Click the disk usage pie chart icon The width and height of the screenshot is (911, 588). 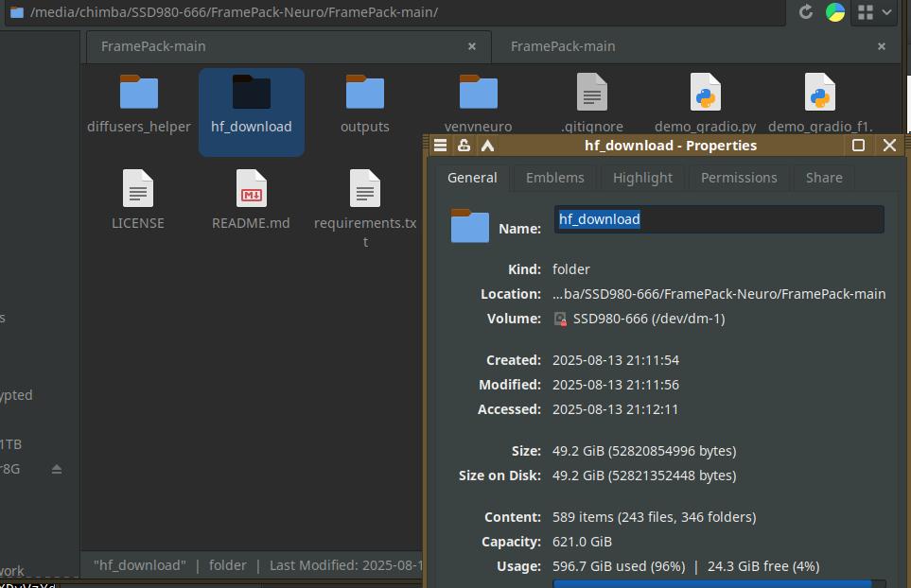pyautogui.click(x=835, y=12)
